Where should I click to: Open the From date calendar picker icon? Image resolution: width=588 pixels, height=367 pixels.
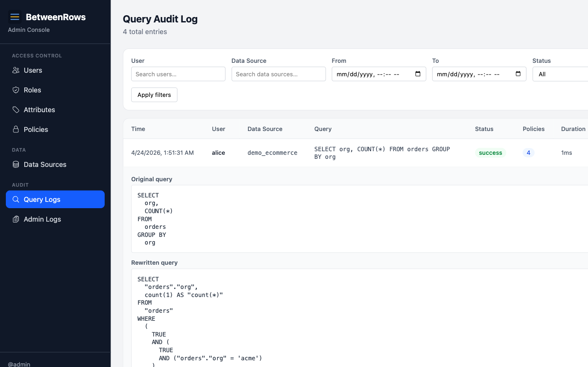(x=418, y=74)
